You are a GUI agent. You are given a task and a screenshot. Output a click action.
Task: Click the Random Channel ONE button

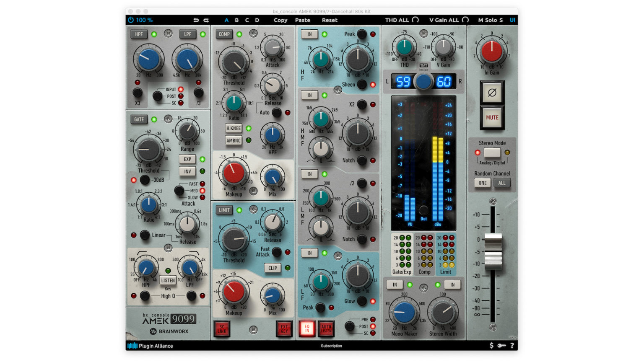[483, 183]
